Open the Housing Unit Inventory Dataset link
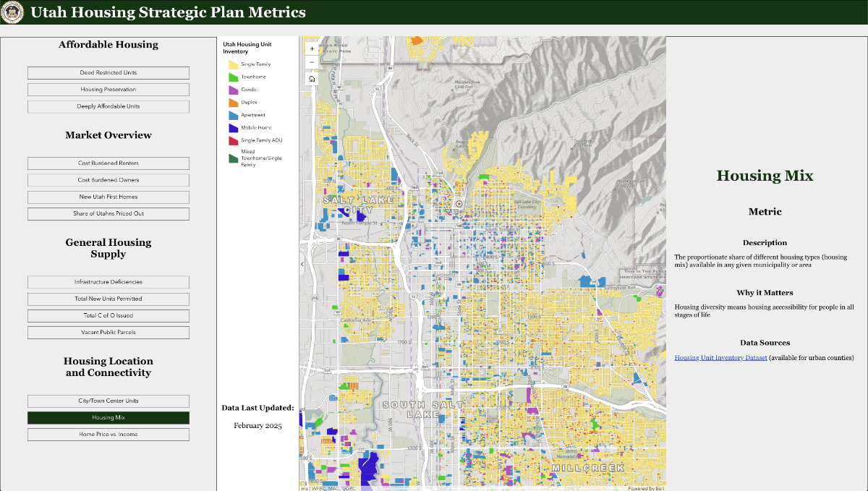This screenshot has height=491, width=868. tap(720, 357)
